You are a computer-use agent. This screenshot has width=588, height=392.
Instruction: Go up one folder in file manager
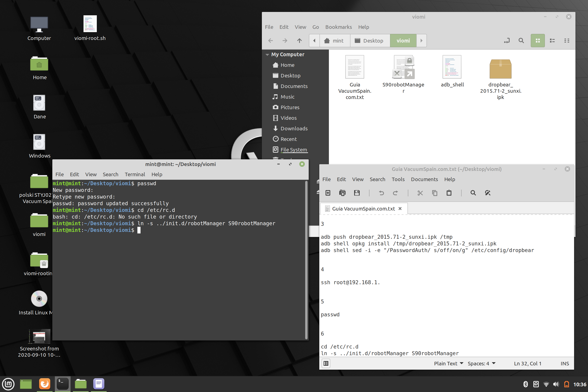[299, 41]
